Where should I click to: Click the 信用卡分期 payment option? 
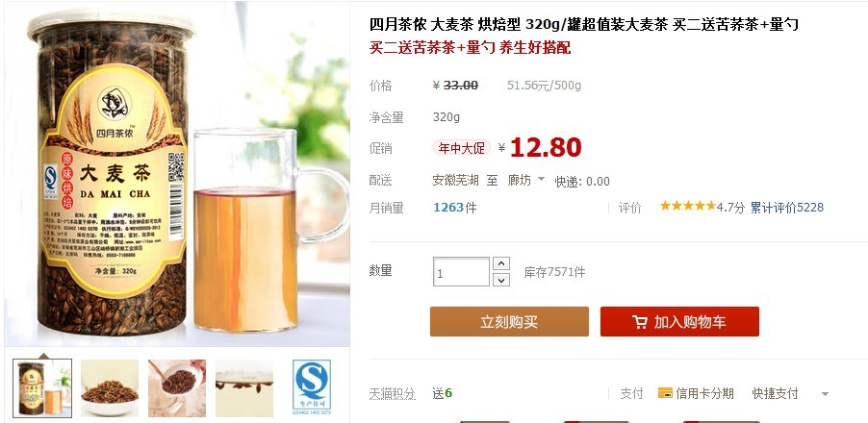pos(704,394)
